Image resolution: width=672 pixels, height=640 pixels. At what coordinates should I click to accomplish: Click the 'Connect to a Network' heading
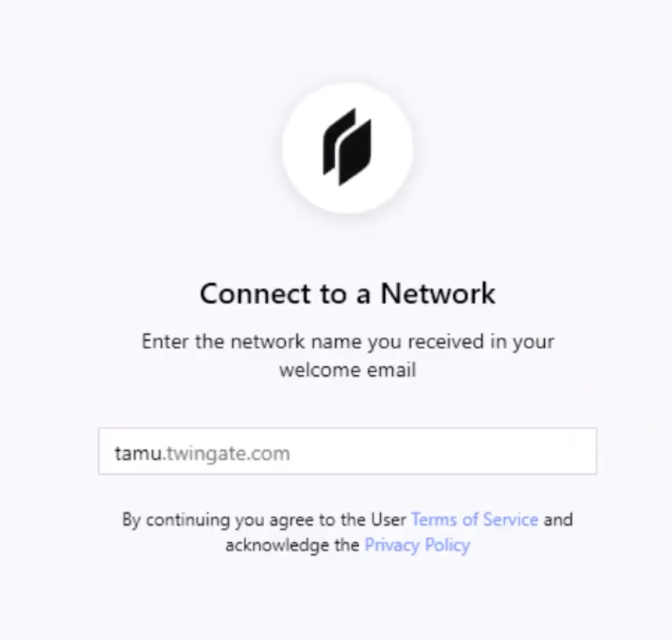347,293
